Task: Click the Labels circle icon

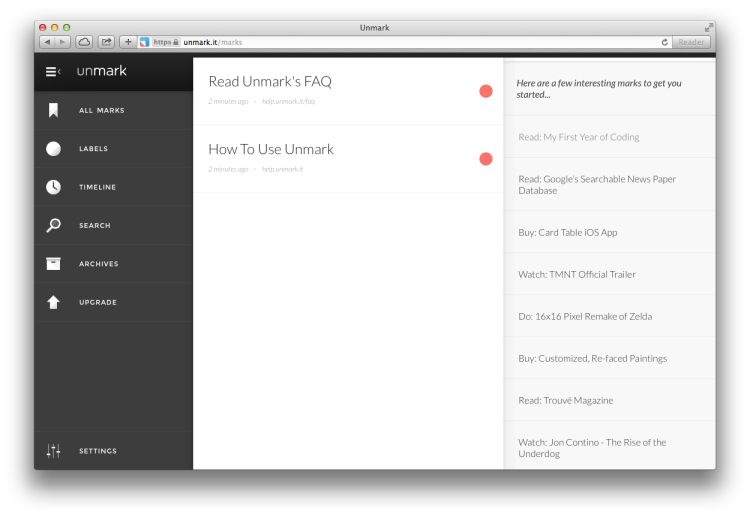Action: tap(54, 149)
